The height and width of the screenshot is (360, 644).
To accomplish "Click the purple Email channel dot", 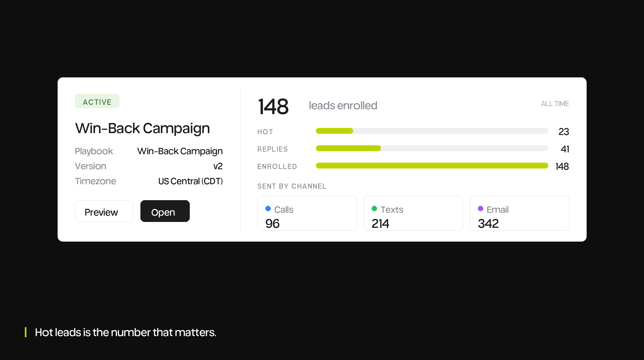I will click(480, 209).
